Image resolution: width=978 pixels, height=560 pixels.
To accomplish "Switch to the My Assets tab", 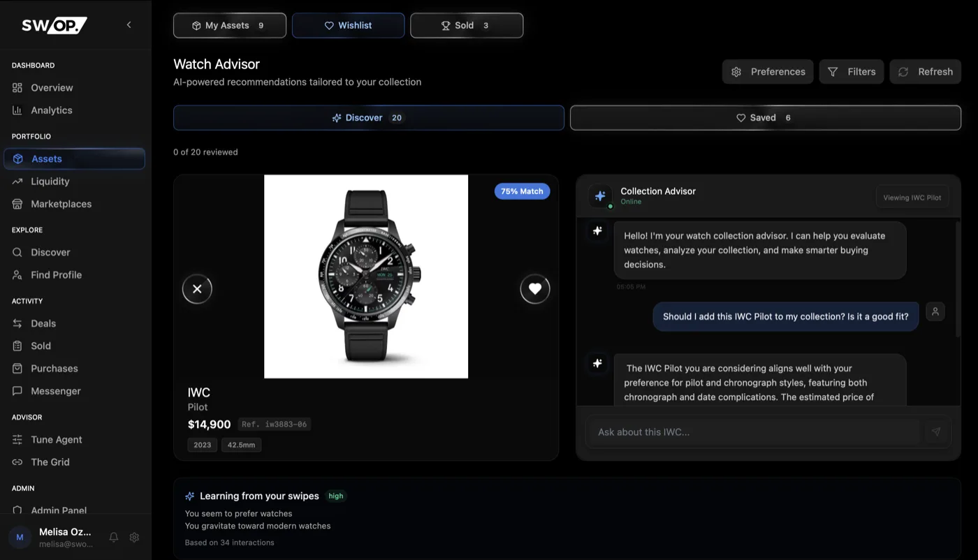I will pos(230,25).
